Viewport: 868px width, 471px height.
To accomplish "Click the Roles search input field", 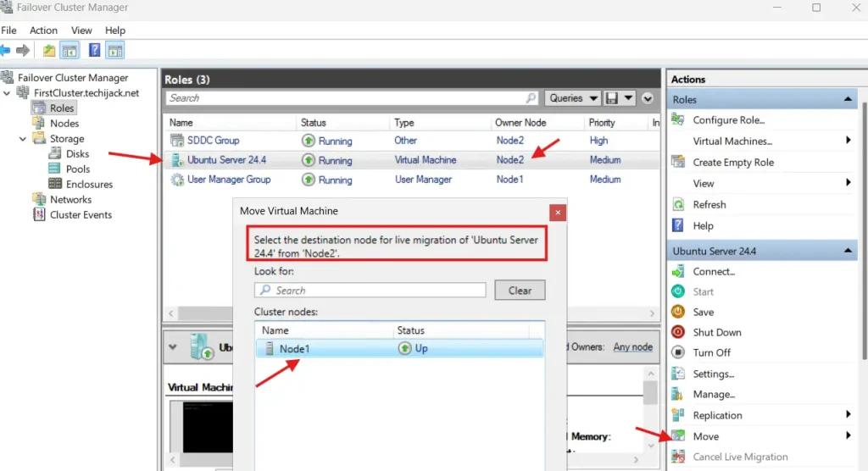I will (352, 98).
